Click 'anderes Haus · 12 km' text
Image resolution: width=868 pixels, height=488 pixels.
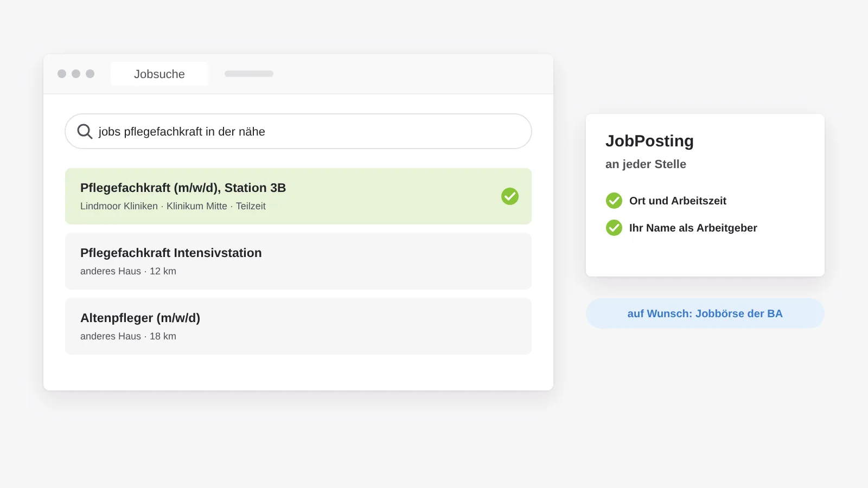point(128,271)
